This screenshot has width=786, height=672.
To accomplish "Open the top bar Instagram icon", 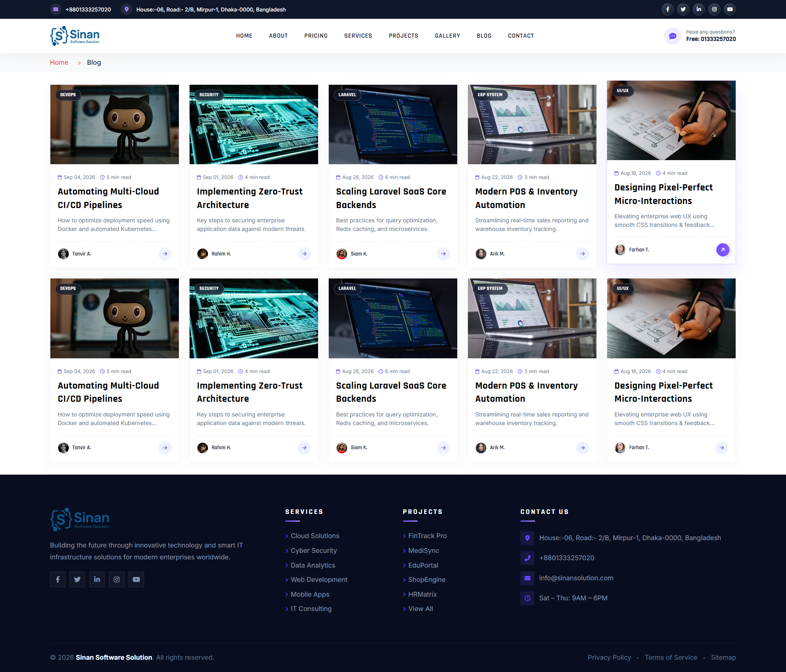I will pyautogui.click(x=714, y=9).
